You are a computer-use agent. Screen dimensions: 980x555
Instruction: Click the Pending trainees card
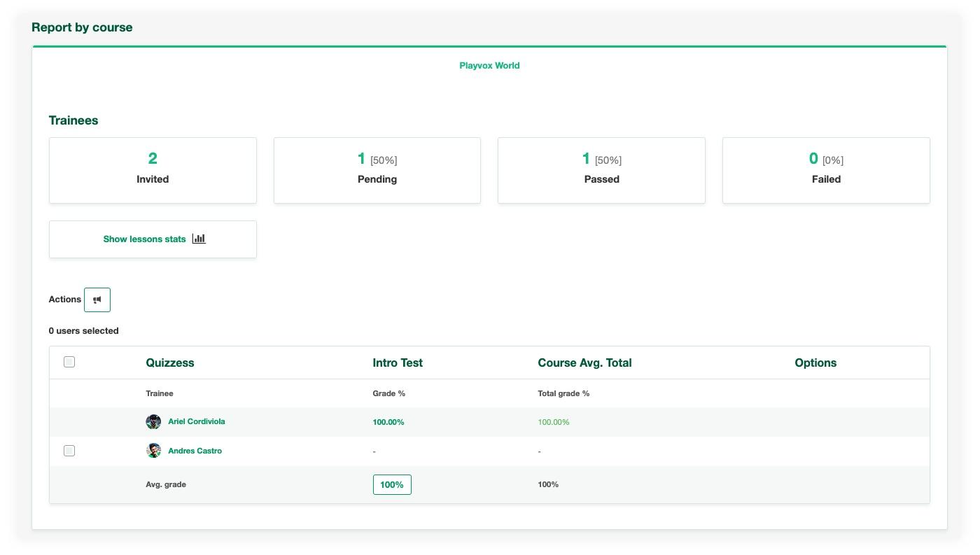pos(377,170)
